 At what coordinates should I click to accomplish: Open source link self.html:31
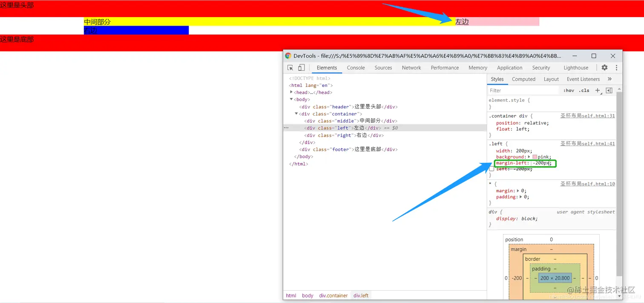(x=587, y=116)
